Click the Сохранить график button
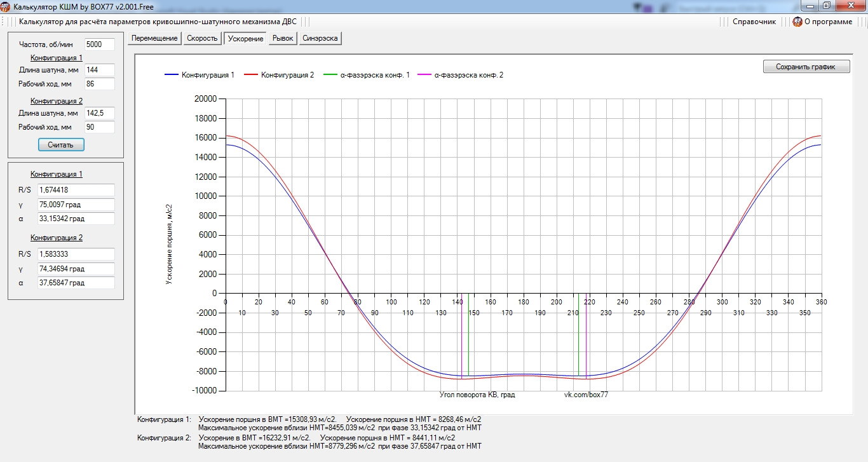Screen dimensions: 868x462 coord(806,67)
